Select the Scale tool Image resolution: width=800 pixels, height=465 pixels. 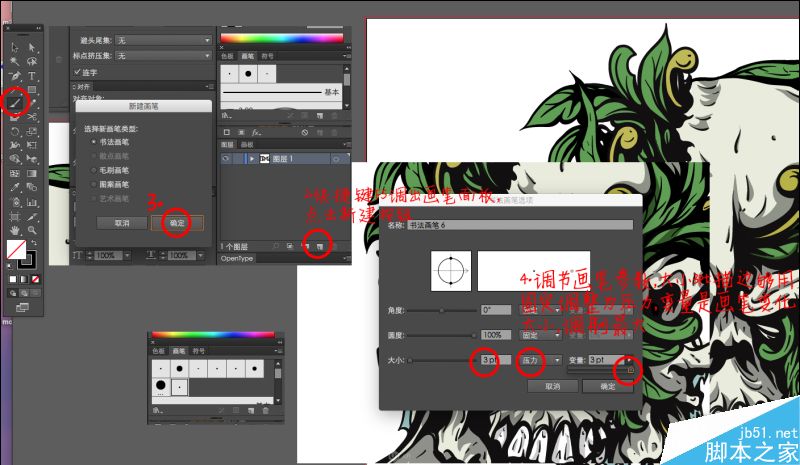[32, 131]
